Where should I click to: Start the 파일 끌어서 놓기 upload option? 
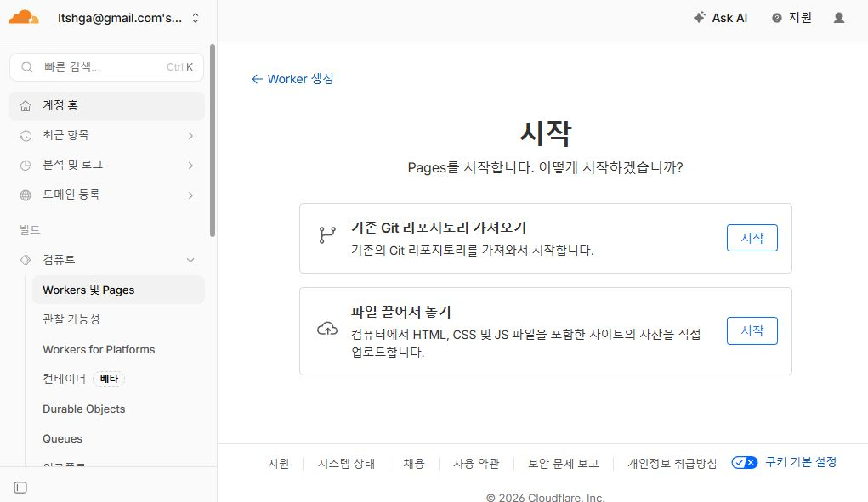pos(752,330)
